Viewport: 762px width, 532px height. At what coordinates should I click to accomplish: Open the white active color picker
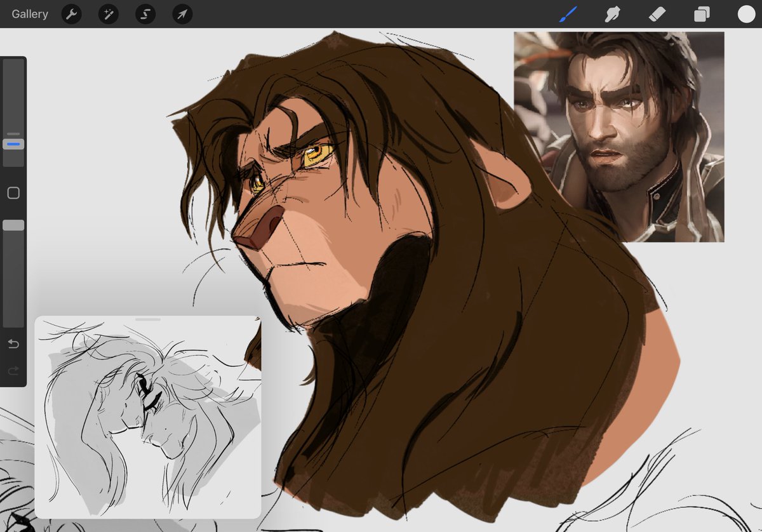pyautogui.click(x=746, y=14)
